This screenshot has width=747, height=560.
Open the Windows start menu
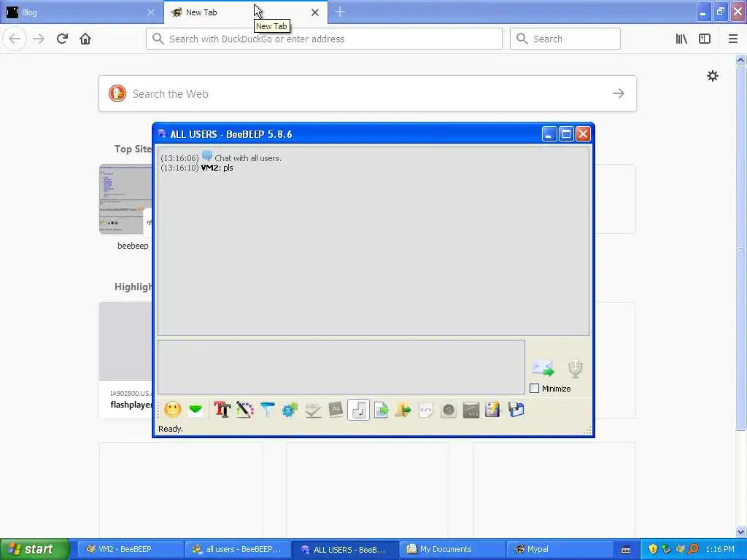[34, 549]
